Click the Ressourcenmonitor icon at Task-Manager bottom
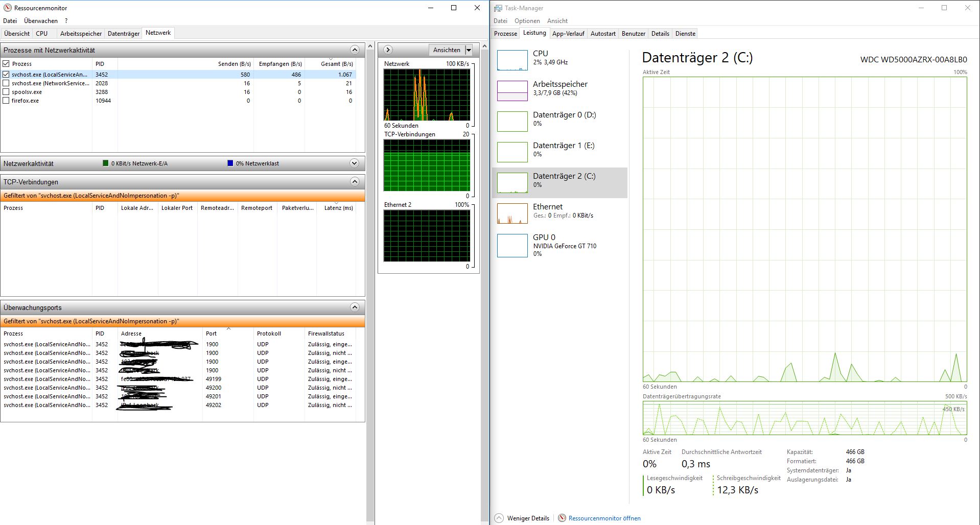 (x=562, y=518)
